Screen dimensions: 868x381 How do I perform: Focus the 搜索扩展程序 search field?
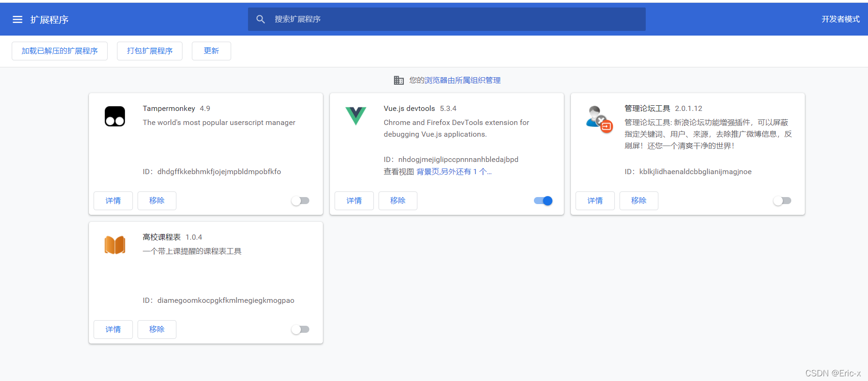pyautogui.click(x=447, y=19)
